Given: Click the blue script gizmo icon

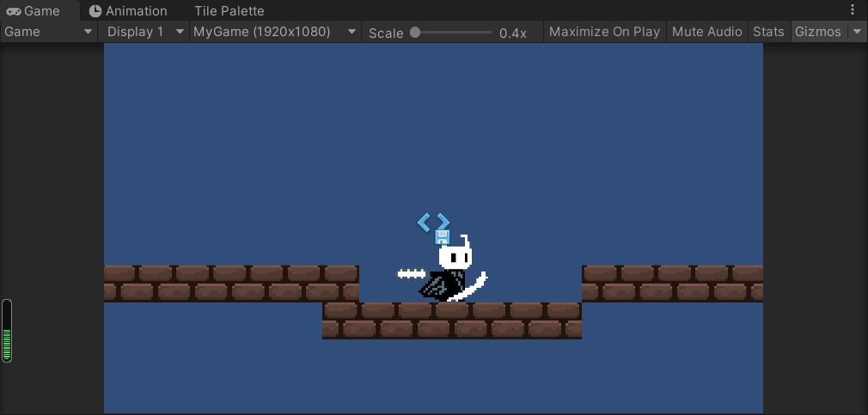Looking at the screenshot, I should (433, 223).
